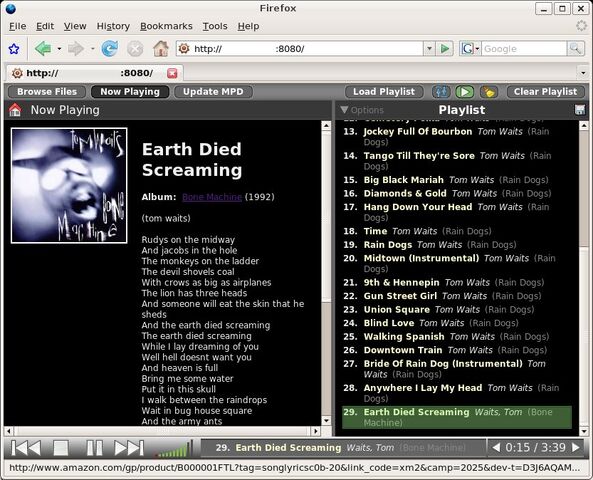Click the blue figures playlist icon
Image resolution: width=593 pixels, height=480 pixels.
(x=441, y=92)
